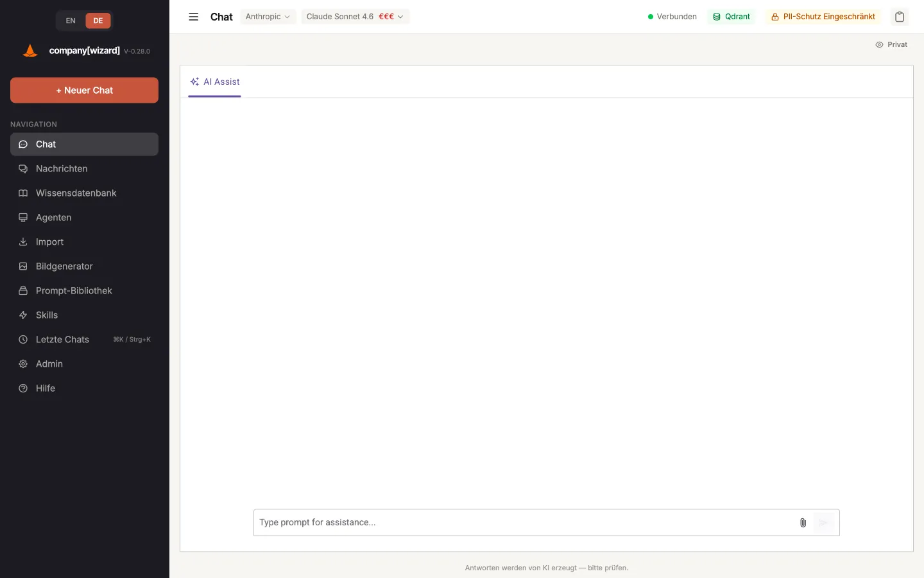The image size is (924, 578).
Task: Navigate to Agenten
Action: (x=84, y=218)
